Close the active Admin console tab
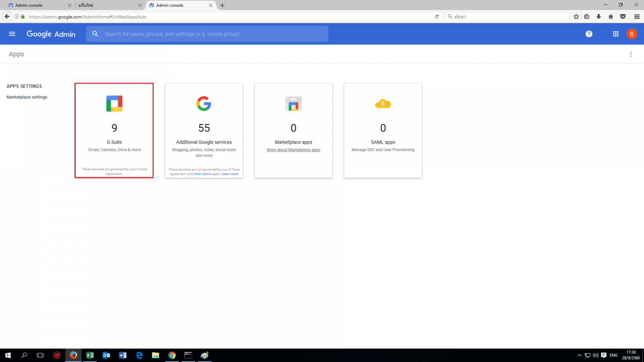This screenshot has height=362, width=644. 211,5
